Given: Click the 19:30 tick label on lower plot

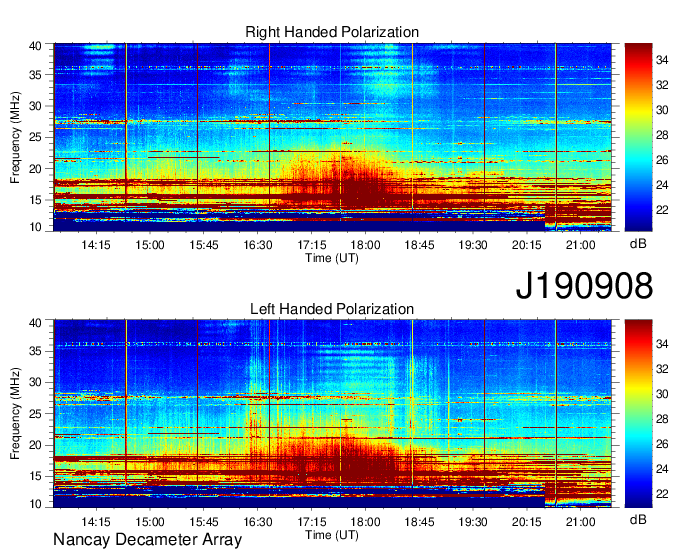Looking at the screenshot, I should (x=473, y=522).
